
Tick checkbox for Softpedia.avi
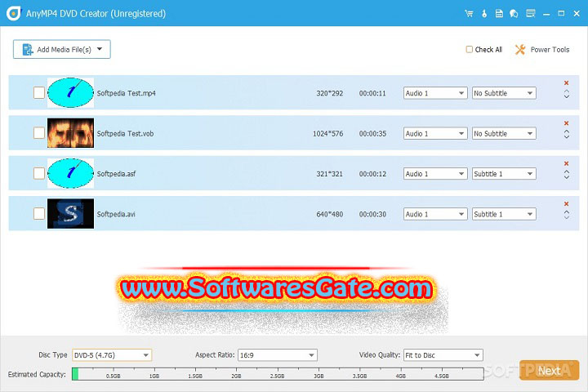39,214
